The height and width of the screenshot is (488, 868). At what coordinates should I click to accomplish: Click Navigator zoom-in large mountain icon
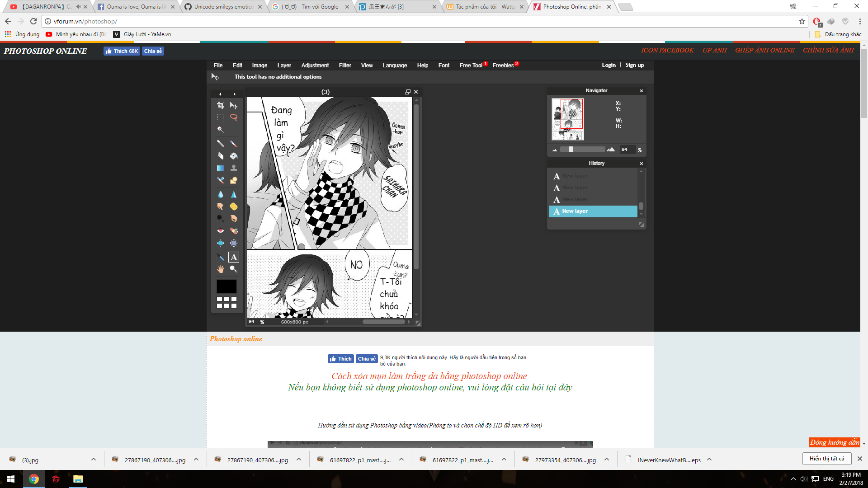point(611,150)
